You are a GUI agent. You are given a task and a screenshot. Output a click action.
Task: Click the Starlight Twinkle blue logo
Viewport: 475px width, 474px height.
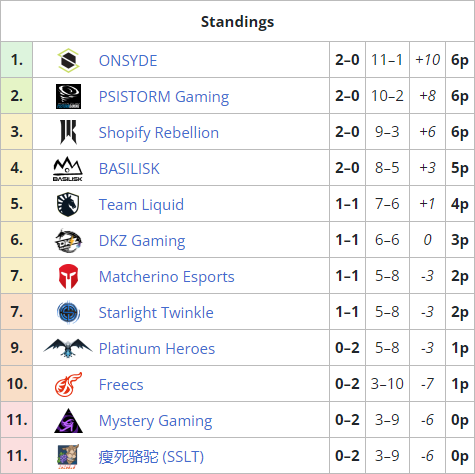coord(68,313)
